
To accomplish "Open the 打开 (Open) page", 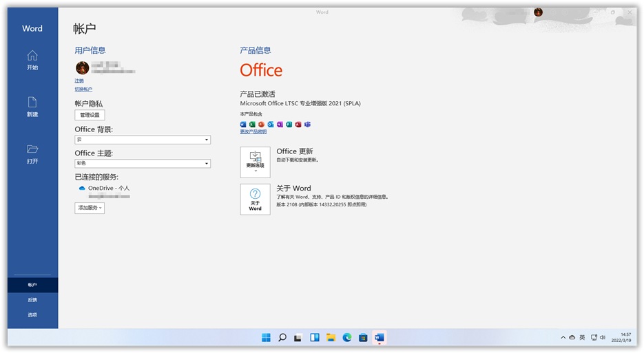I will point(32,154).
